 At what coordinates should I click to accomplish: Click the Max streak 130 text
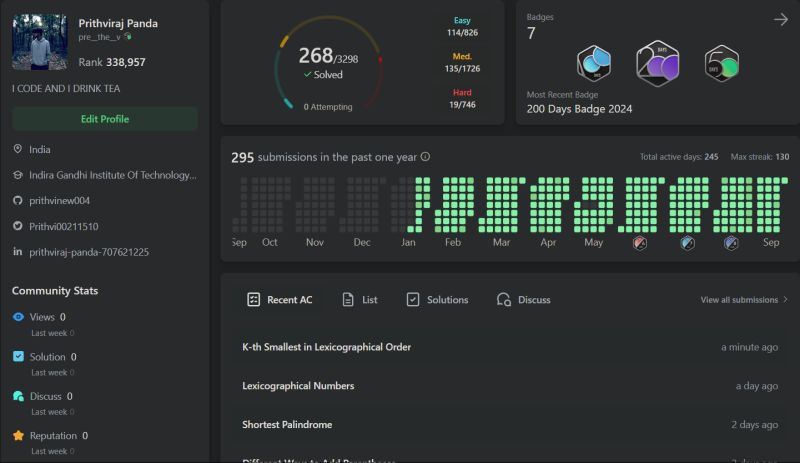[760, 157]
